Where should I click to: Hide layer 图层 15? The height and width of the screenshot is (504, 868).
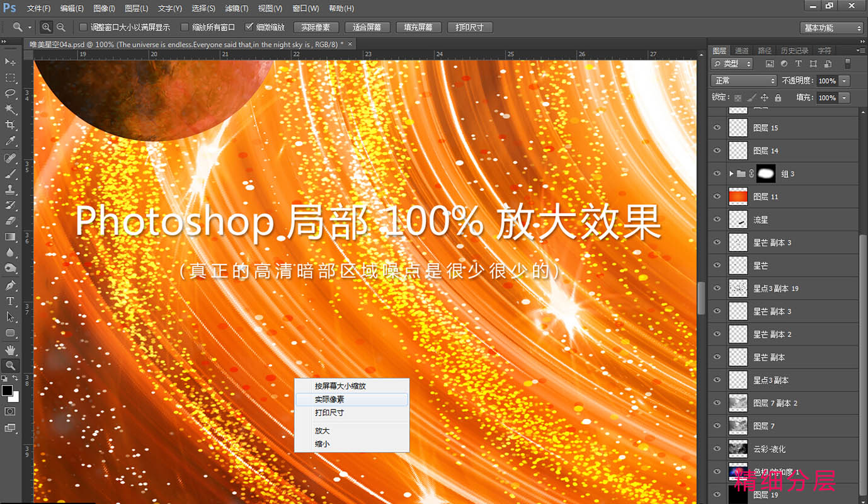[717, 128]
